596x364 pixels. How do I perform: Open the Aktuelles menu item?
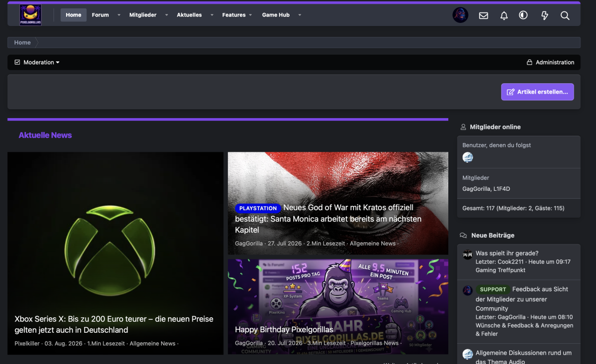(x=189, y=15)
